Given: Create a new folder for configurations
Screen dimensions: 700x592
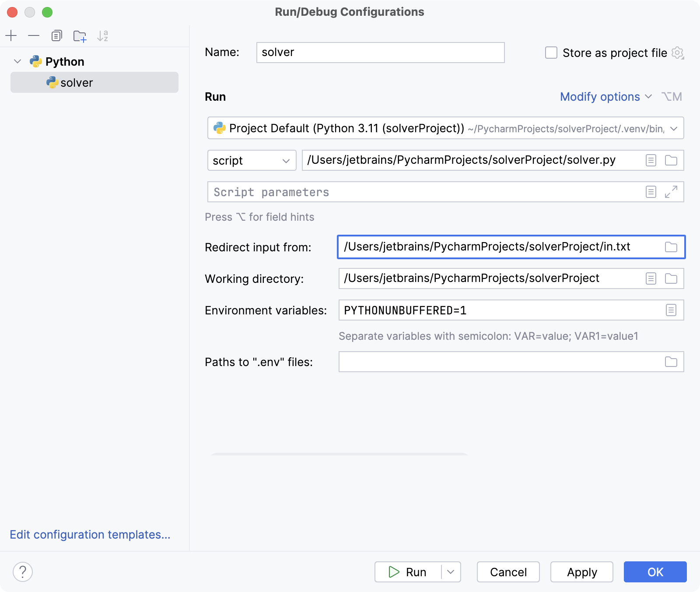Looking at the screenshot, I should (80, 35).
